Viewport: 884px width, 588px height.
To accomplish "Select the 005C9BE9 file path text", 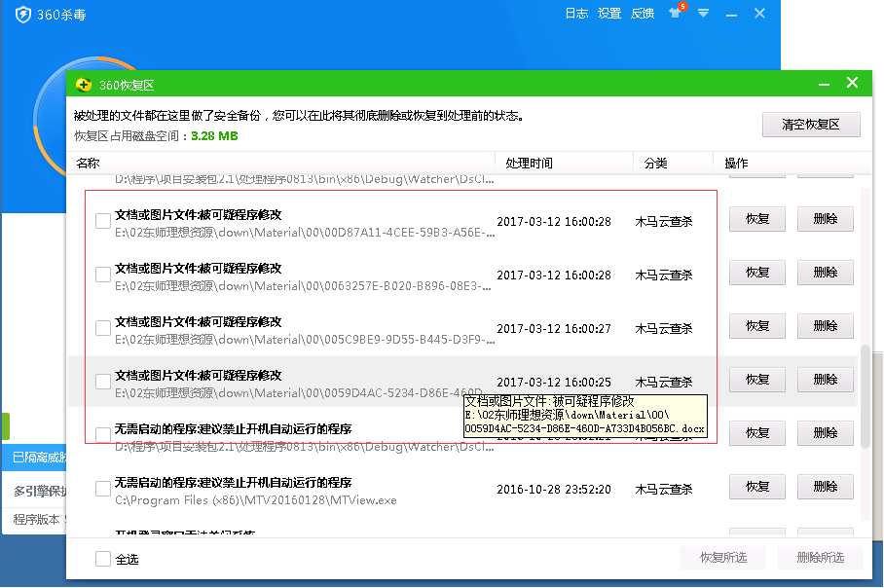I will [305, 340].
